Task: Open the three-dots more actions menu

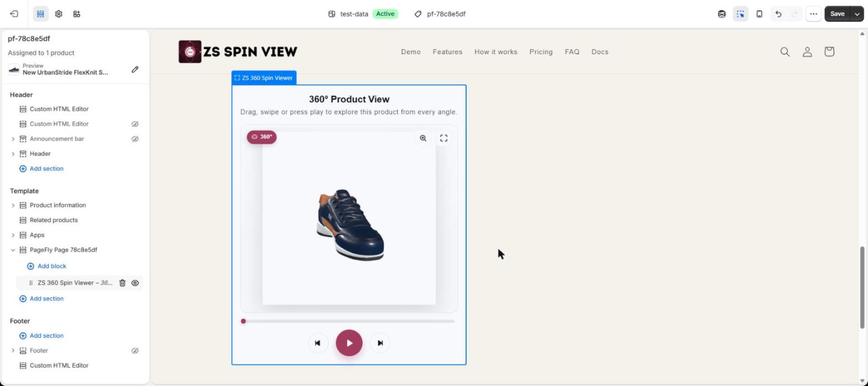Action: click(x=813, y=14)
